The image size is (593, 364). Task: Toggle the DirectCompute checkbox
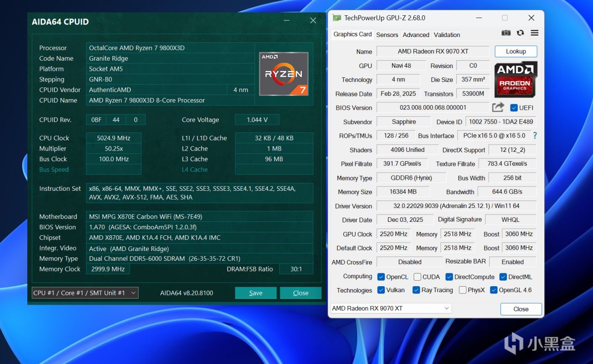(x=449, y=277)
